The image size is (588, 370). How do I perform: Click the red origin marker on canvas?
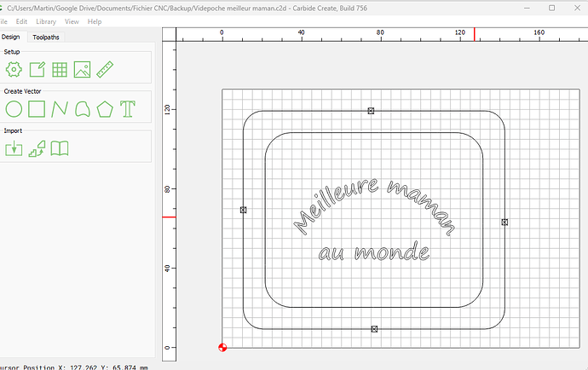click(x=222, y=348)
